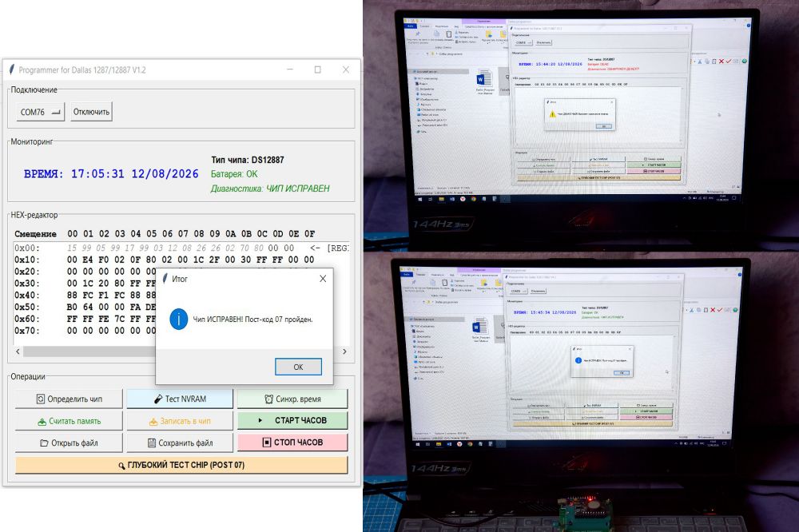Sync the clock with Синхр. время
Screen dimensions: 799x532
292,399
